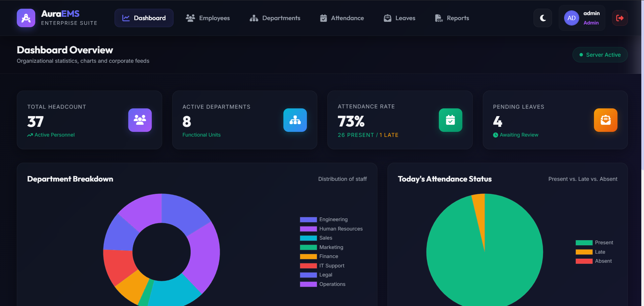Viewport: 644px width, 306px height.
Task: Open the Departments section
Action: click(x=275, y=18)
